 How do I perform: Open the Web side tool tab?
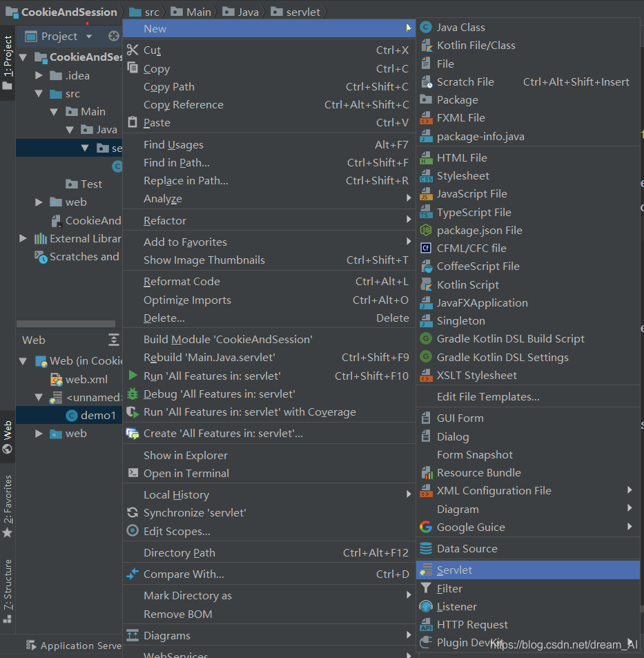(8, 437)
